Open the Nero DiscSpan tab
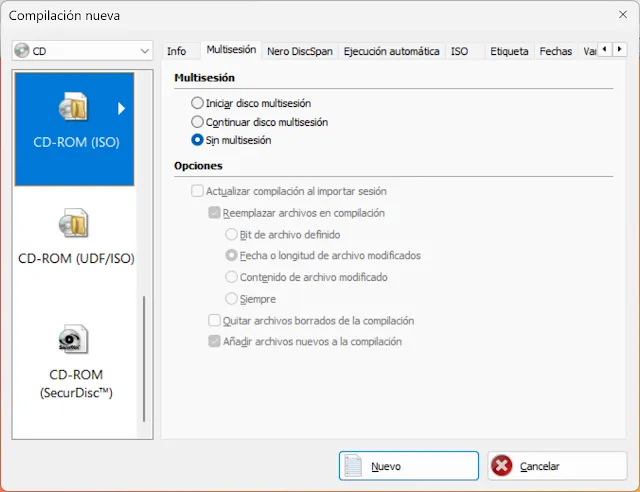 coord(300,51)
